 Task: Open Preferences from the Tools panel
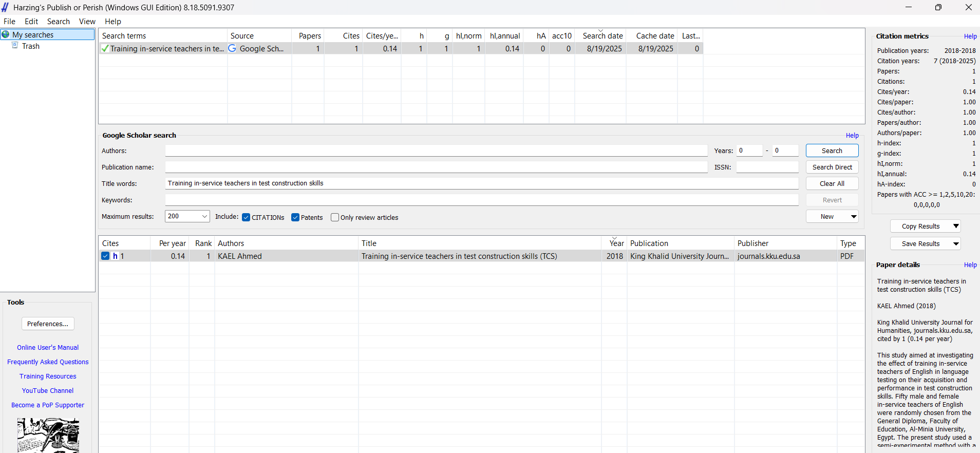[48, 324]
